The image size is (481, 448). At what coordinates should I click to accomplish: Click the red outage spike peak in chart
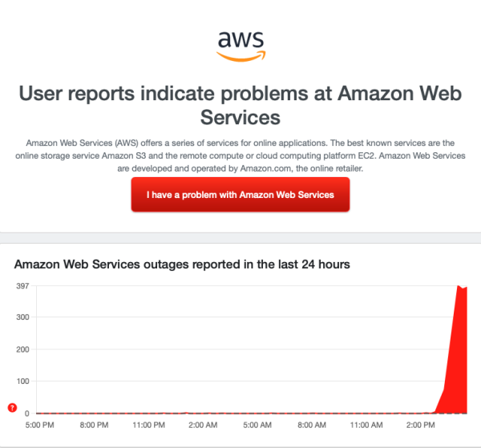pyautogui.click(x=459, y=287)
